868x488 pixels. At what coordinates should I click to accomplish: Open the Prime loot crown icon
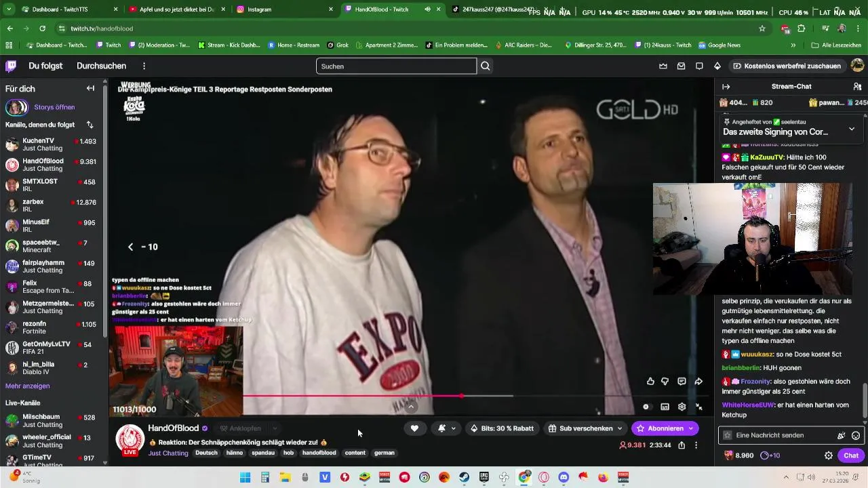click(663, 66)
